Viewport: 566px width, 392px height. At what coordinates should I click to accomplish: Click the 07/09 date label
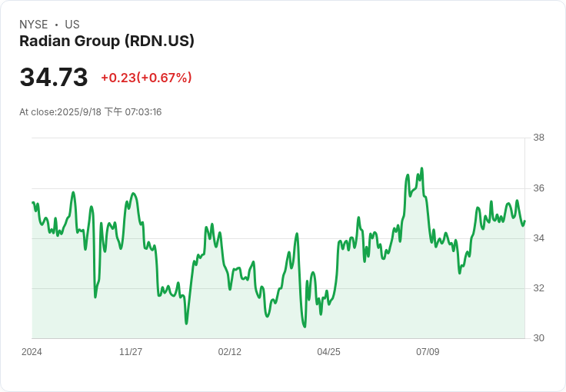[x=428, y=352]
